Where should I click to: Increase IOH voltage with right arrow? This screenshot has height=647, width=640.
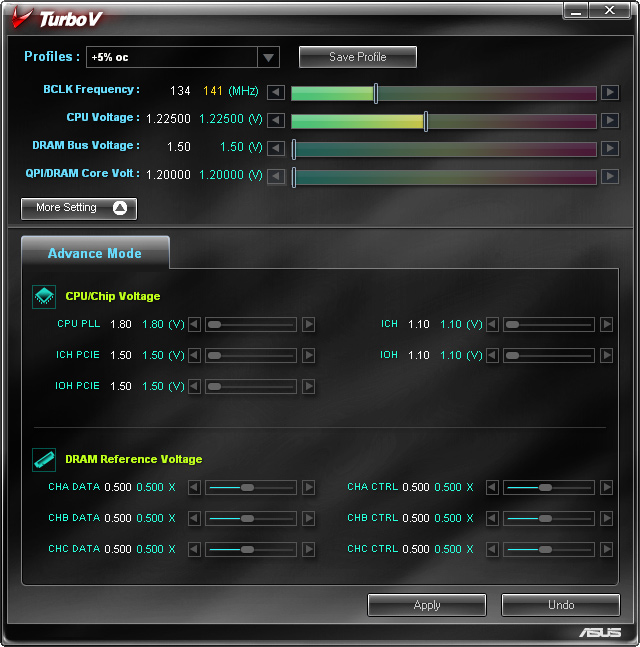click(606, 355)
